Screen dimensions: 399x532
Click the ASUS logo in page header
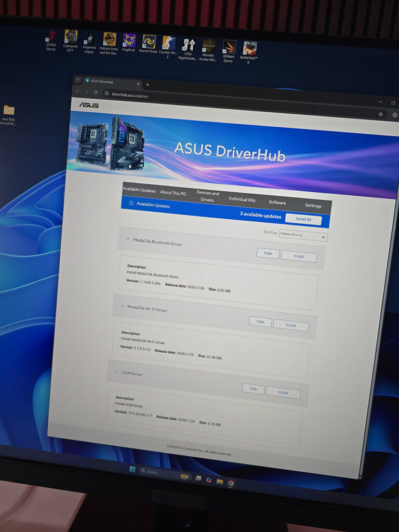click(x=89, y=105)
